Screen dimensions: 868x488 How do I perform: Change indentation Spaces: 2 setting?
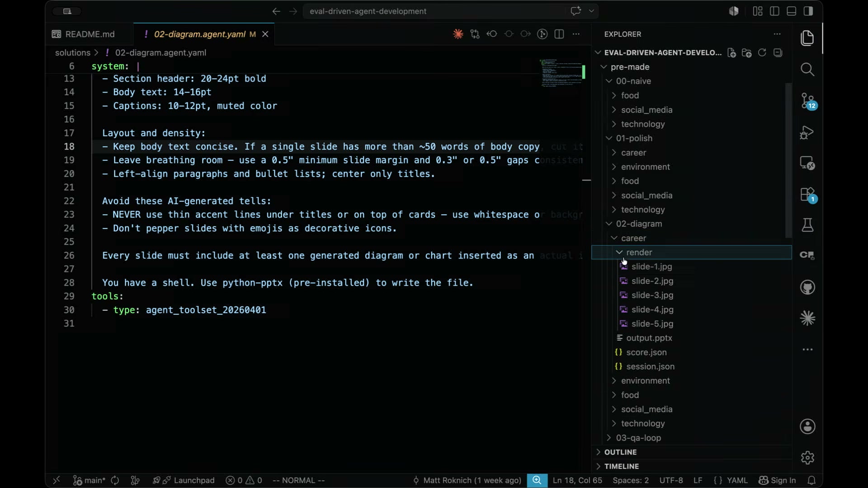[x=631, y=480]
